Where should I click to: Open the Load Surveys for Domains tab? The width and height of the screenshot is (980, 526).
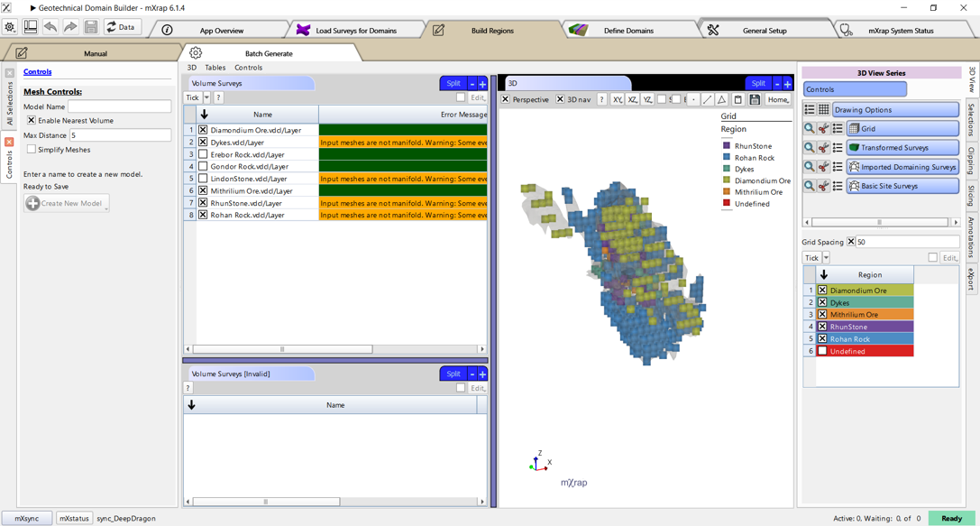(x=355, y=31)
